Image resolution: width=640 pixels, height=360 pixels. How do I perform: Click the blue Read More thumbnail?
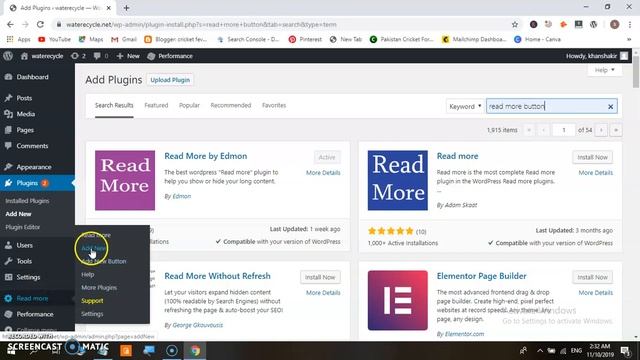click(398, 180)
